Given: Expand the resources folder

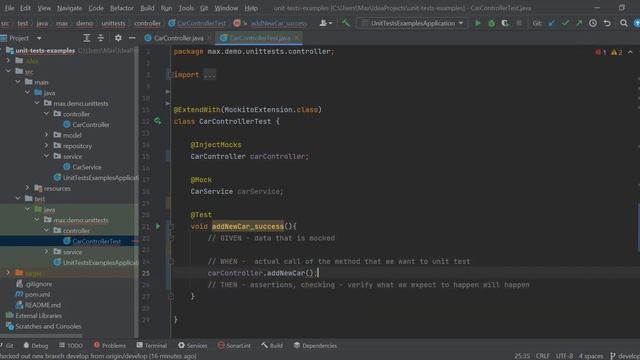Looking at the screenshot, I should (x=27, y=188).
